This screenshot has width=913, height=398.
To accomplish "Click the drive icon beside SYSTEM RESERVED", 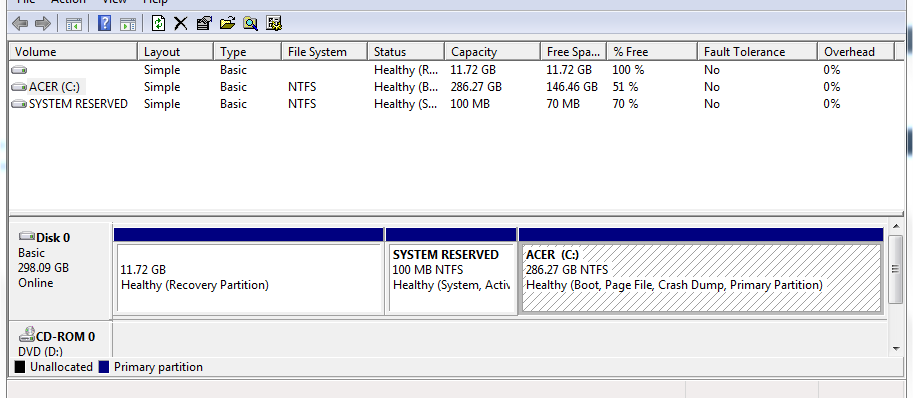I will pyautogui.click(x=19, y=104).
